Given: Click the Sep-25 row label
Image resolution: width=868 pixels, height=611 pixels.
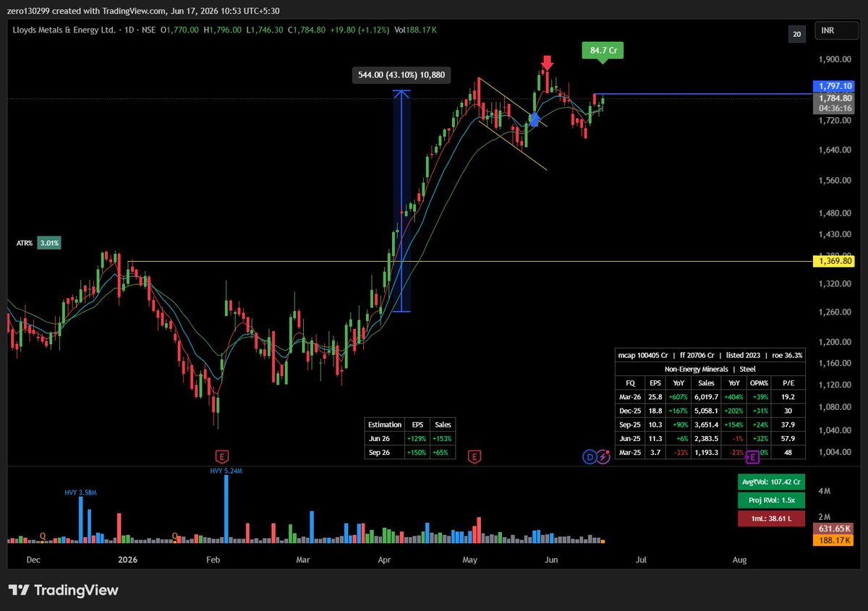Looking at the screenshot, I should 629,424.
